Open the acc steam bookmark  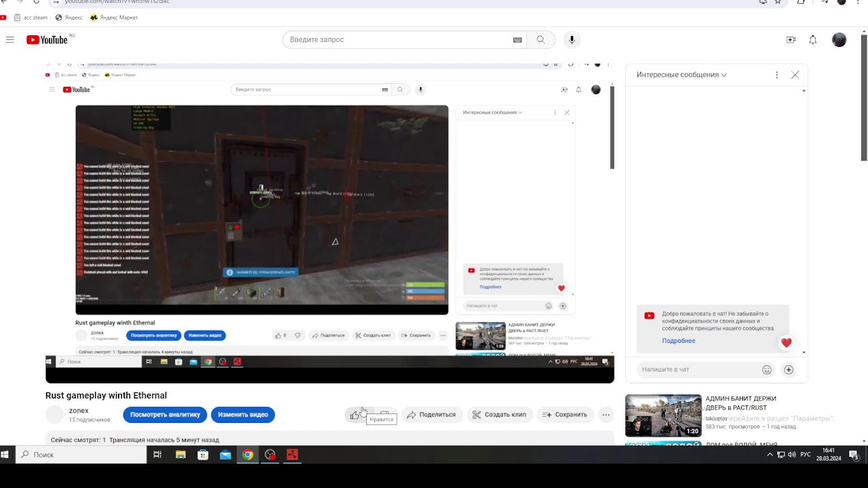pyautogui.click(x=31, y=18)
